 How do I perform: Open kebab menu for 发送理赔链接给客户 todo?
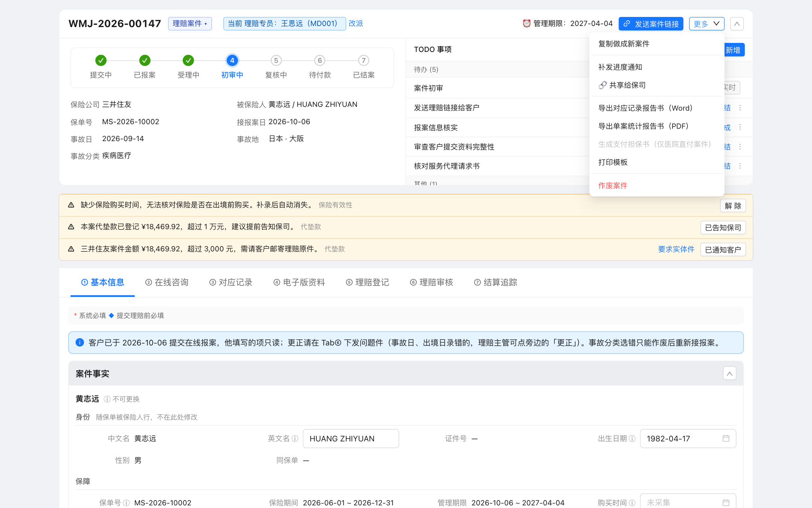pyautogui.click(x=740, y=108)
